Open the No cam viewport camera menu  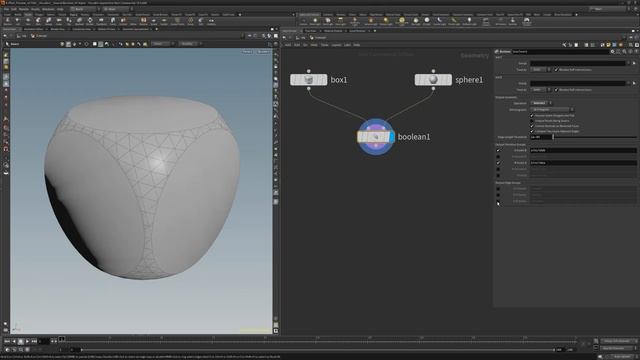point(263,52)
